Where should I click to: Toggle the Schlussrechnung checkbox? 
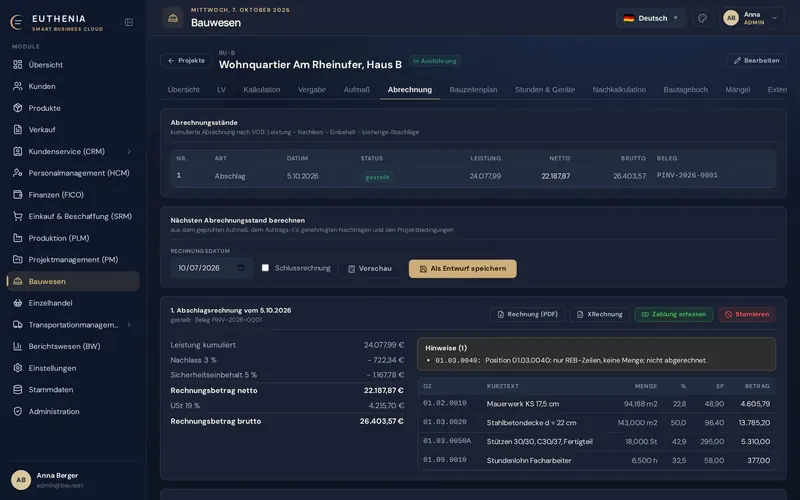[265, 268]
